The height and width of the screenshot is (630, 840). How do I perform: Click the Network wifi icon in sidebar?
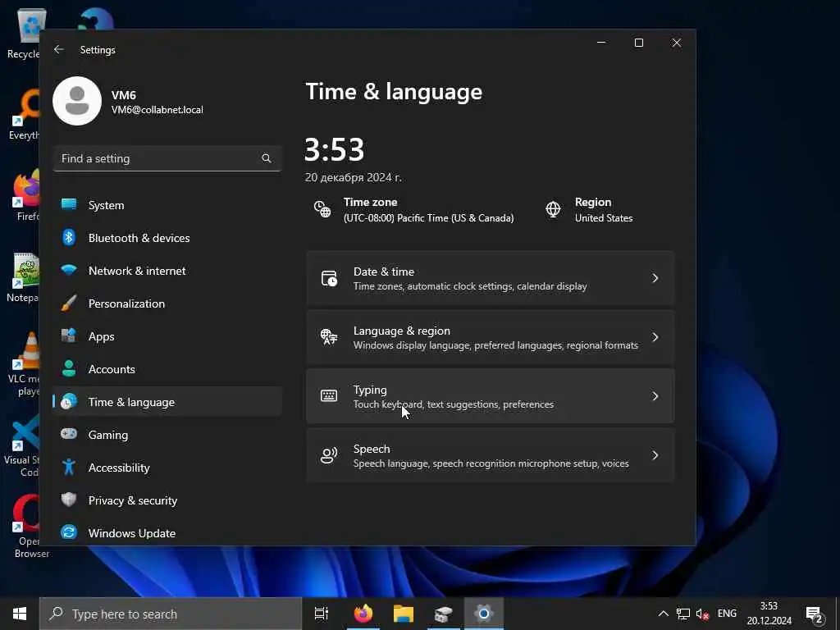(x=69, y=270)
